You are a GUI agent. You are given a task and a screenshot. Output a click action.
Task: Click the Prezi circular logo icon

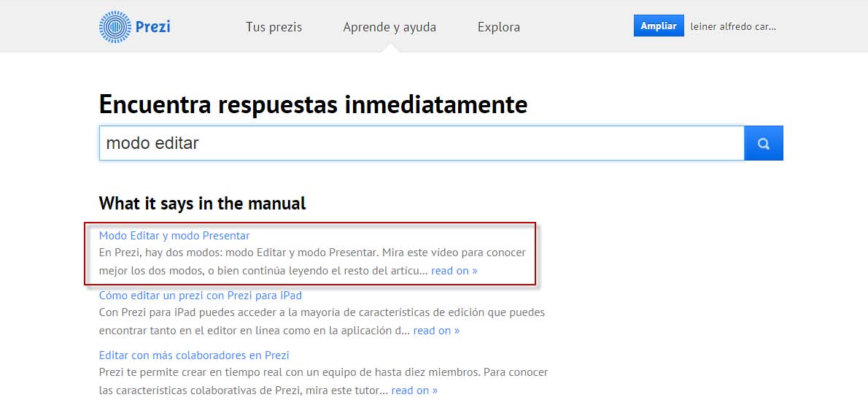(x=115, y=27)
